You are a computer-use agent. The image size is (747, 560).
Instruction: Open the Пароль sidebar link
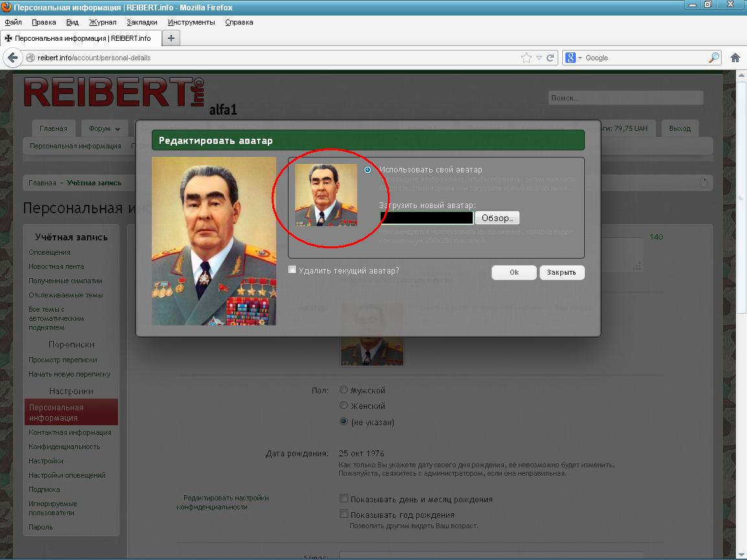tap(40, 527)
